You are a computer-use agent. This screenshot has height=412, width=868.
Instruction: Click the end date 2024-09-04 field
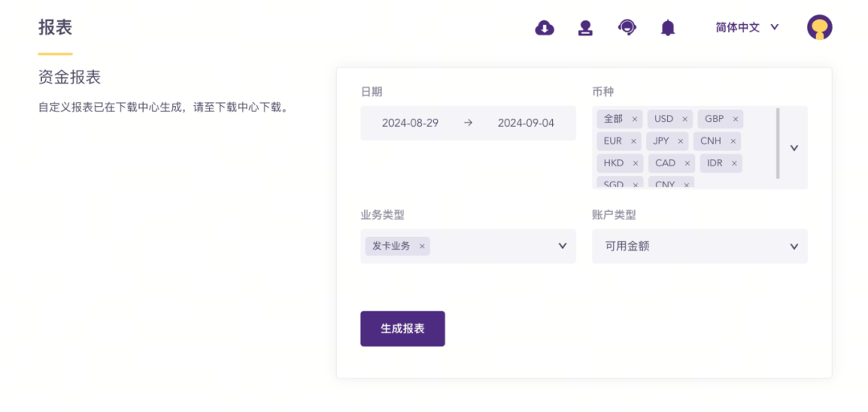tap(526, 123)
